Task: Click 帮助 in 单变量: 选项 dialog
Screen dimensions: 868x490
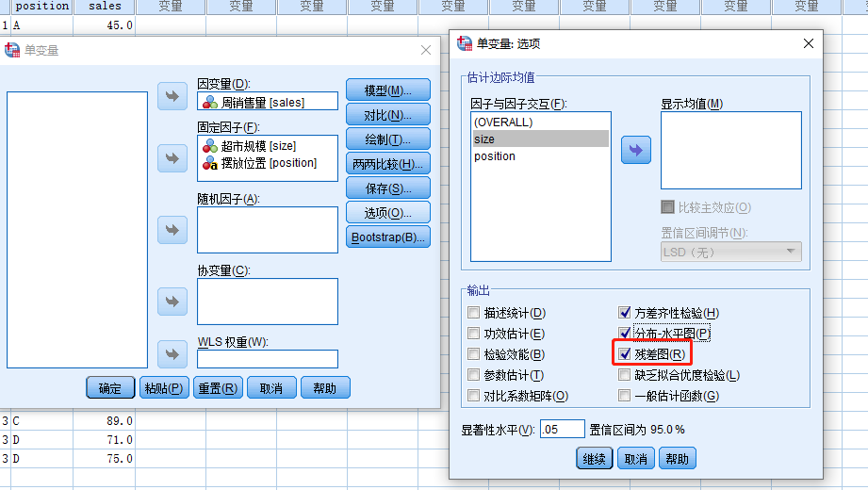Action: pos(677,459)
